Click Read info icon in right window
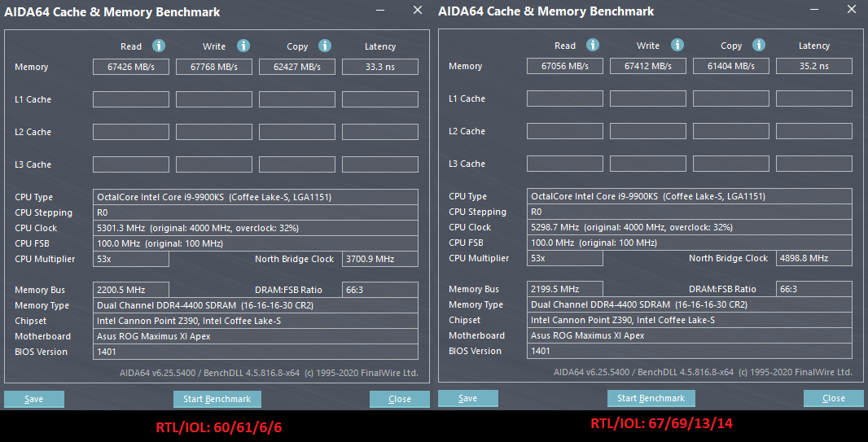The height and width of the screenshot is (442, 868). point(593,45)
